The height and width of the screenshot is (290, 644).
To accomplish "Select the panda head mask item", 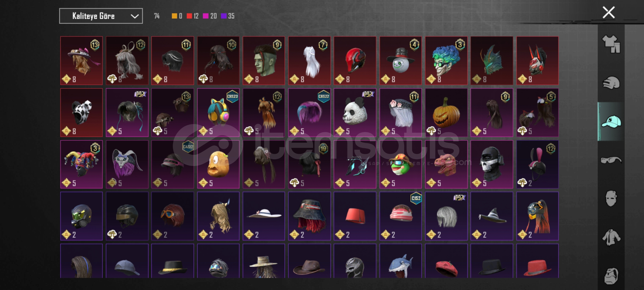I will (355, 113).
